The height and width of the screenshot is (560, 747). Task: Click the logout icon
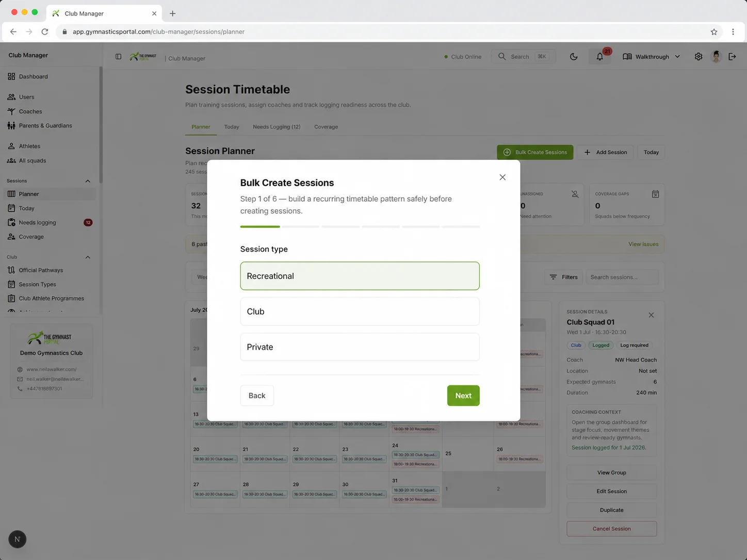pyautogui.click(x=732, y=57)
